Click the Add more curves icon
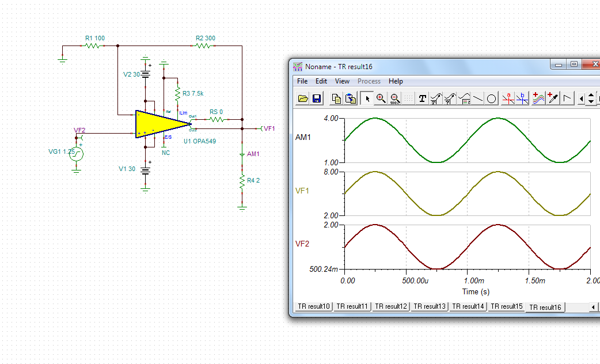 tap(538, 98)
